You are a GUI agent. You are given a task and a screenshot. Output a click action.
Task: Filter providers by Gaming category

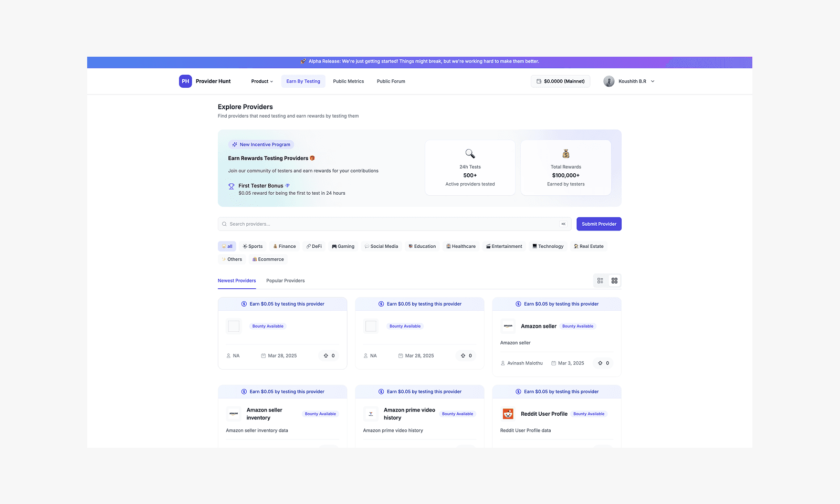343,246
